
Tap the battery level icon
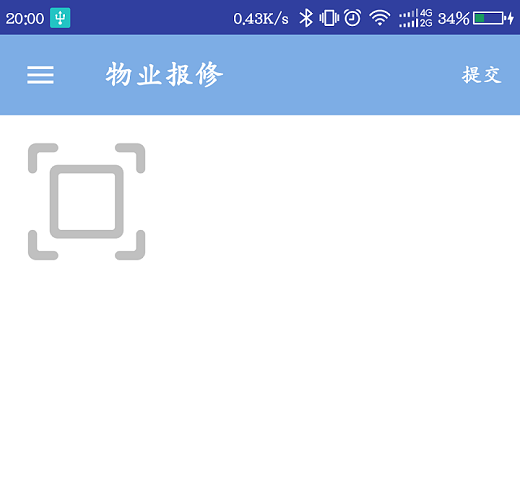pos(489,18)
